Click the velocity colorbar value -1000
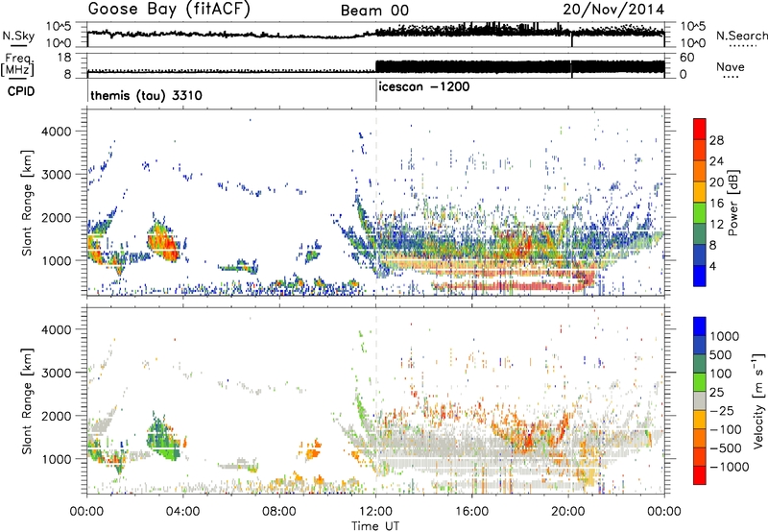Screen dimensions: 768x532 point(730,467)
